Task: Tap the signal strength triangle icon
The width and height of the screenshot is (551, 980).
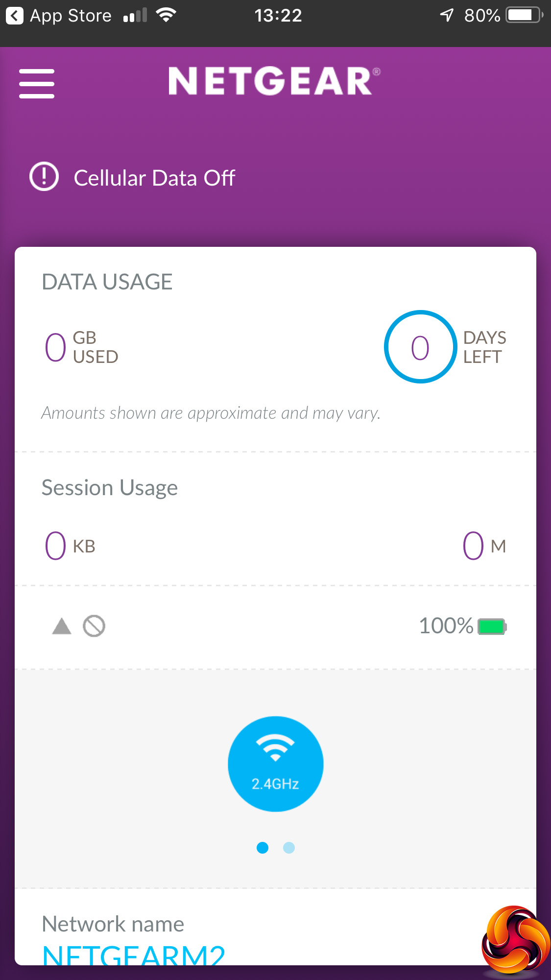Action: [x=62, y=626]
